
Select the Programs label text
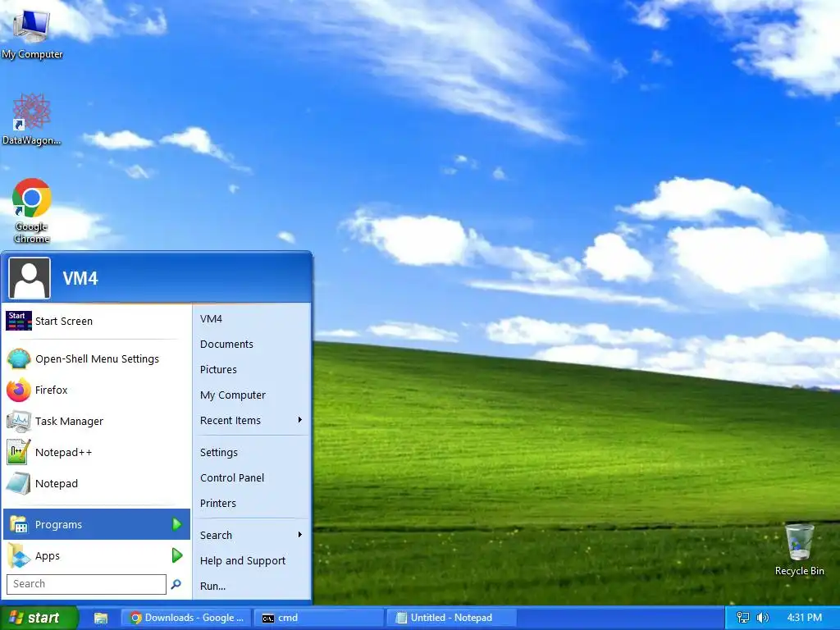58,524
